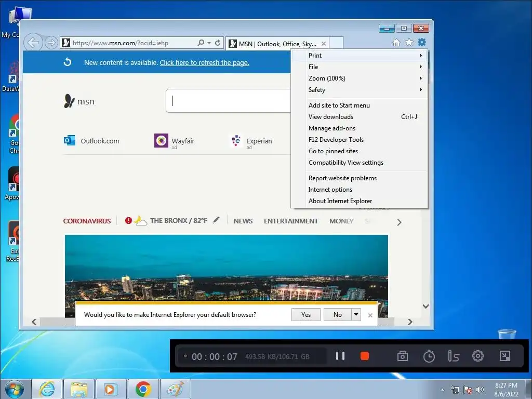The height and width of the screenshot is (399, 532).
Task: Collapse the recorder toolbar to compact mode
Action: (505, 356)
